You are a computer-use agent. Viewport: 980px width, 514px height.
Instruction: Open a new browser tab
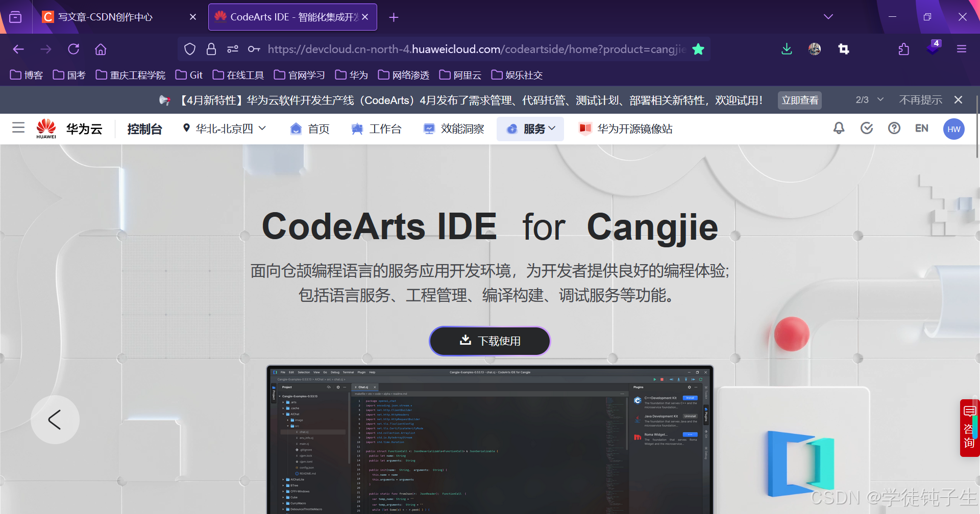[394, 17]
